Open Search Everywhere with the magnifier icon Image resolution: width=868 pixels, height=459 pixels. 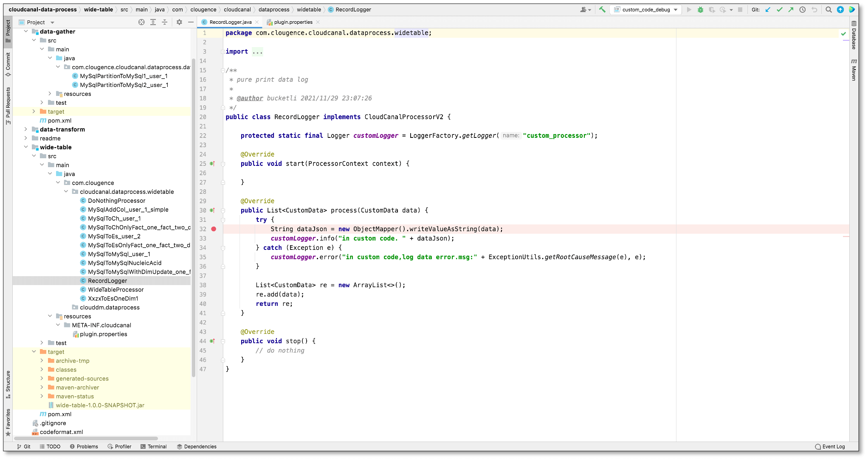(828, 9)
